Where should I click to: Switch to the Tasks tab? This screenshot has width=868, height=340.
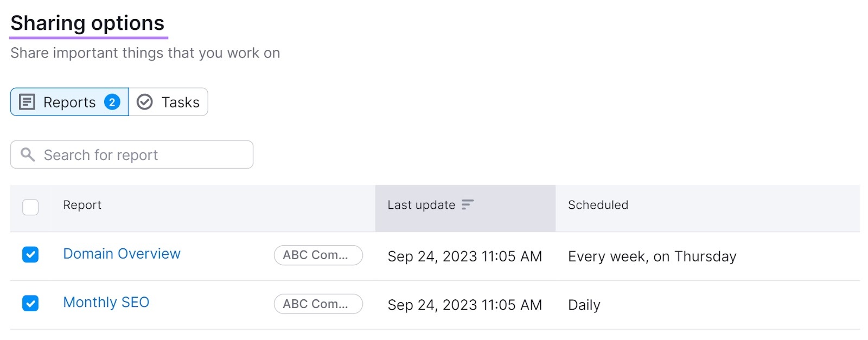tap(168, 102)
